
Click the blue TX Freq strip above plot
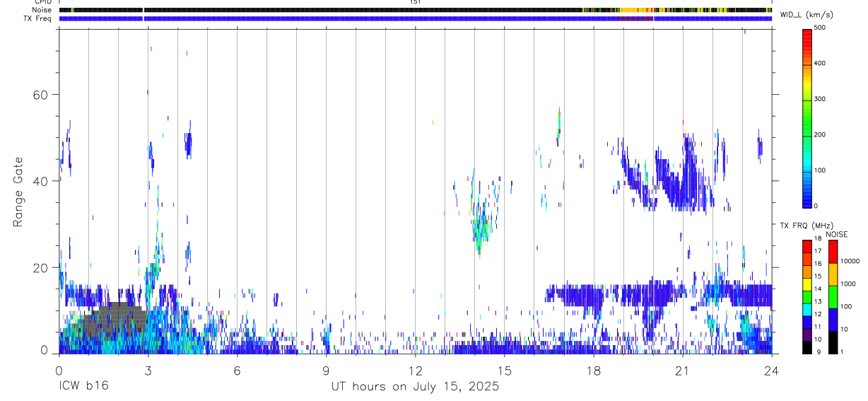pos(415,18)
